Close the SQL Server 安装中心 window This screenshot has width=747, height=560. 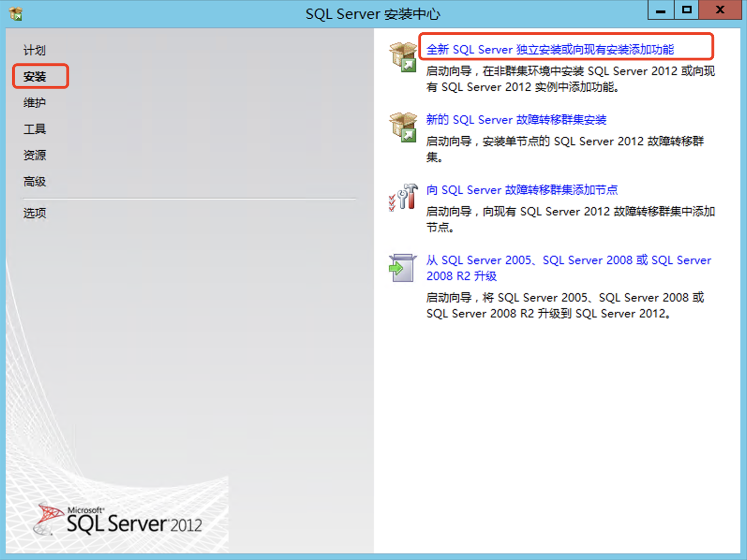tap(720, 10)
